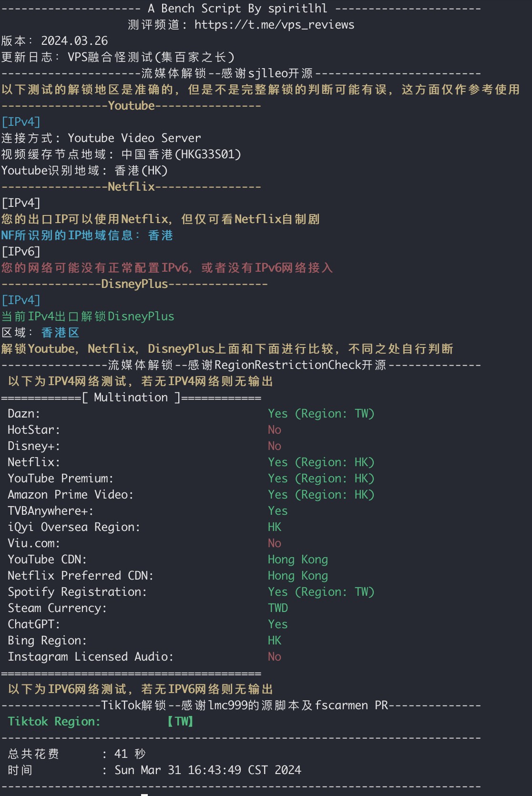Viewport: 532px width, 796px height.
Task: Click the HotStar No result
Action: point(275,430)
